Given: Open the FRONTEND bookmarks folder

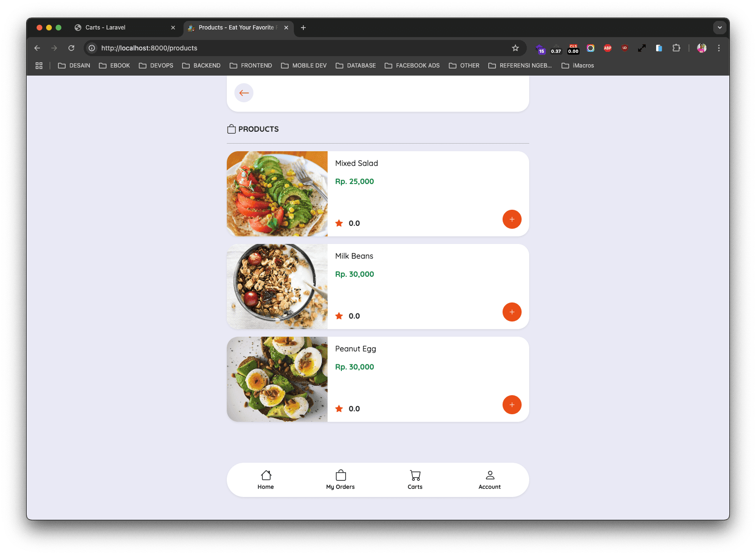Looking at the screenshot, I should coord(251,66).
